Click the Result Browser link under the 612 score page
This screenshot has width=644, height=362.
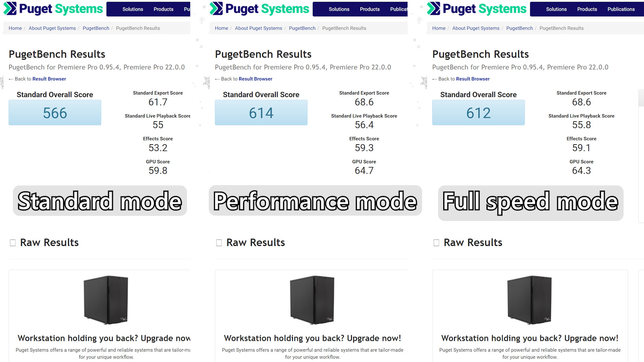(473, 79)
